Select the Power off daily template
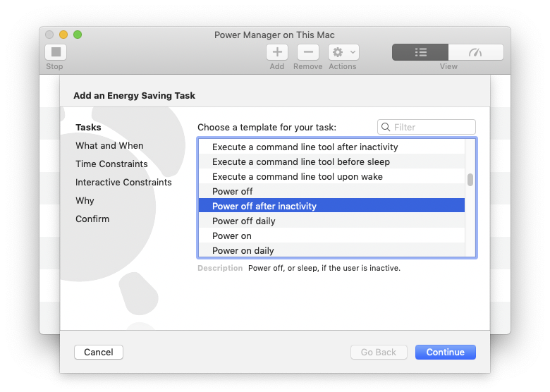 [x=332, y=221]
